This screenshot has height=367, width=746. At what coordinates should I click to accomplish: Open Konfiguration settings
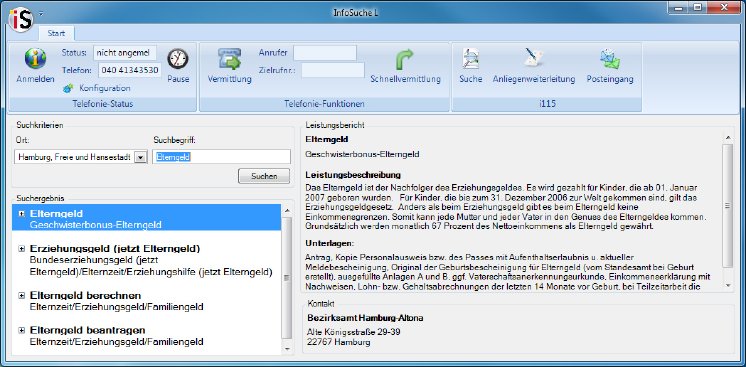point(97,88)
